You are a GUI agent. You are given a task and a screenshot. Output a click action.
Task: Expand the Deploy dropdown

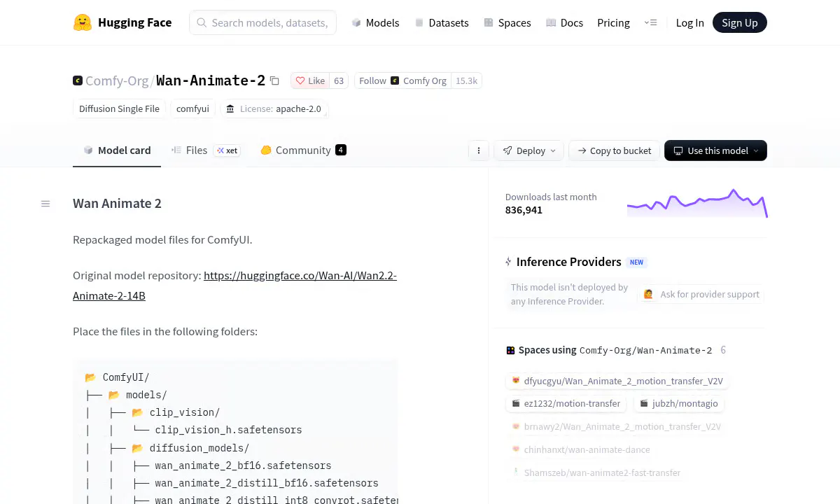[528, 150]
